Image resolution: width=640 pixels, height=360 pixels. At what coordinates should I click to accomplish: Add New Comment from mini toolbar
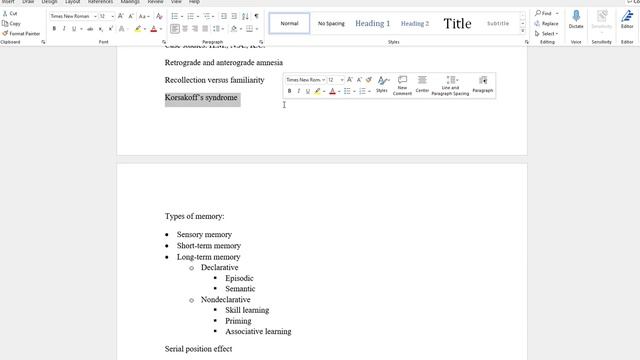402,85
